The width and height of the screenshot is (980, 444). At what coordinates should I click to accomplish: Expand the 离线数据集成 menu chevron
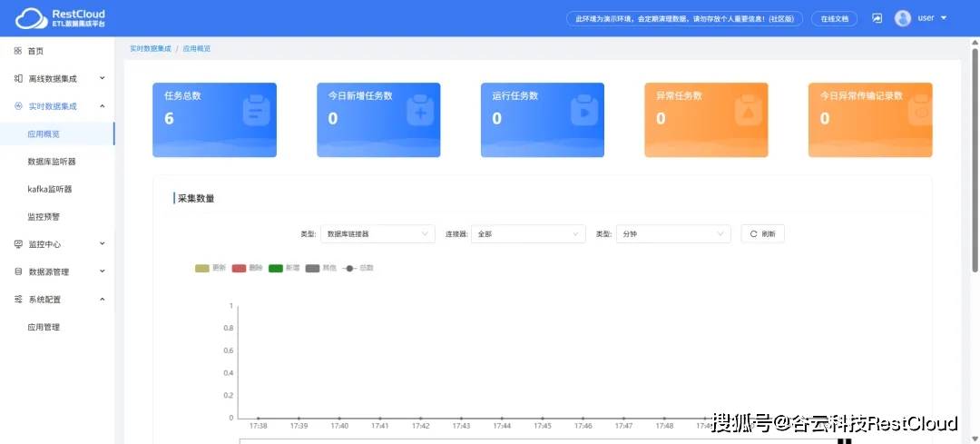coord(103,78)
